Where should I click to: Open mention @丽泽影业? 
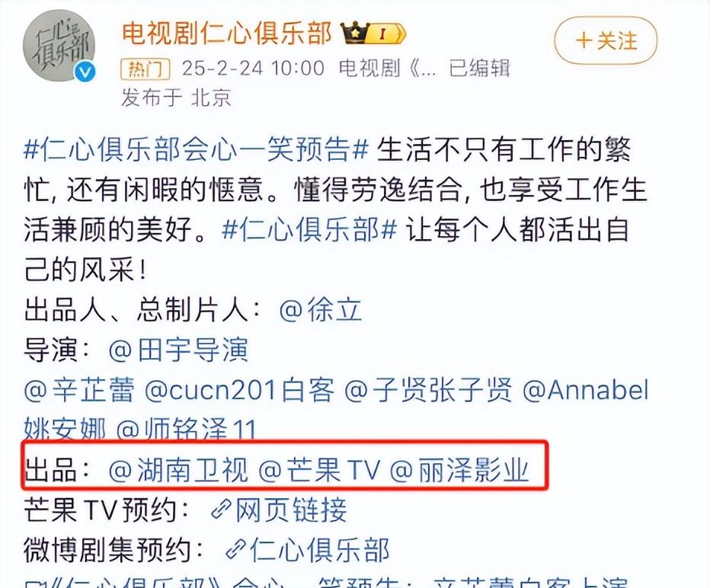coord(459,470)
